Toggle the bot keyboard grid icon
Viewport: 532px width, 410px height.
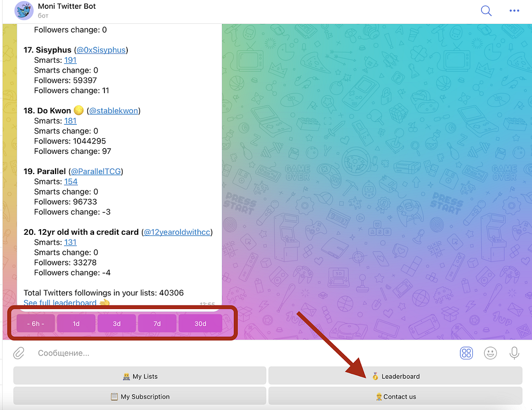[x=466, y=353]
